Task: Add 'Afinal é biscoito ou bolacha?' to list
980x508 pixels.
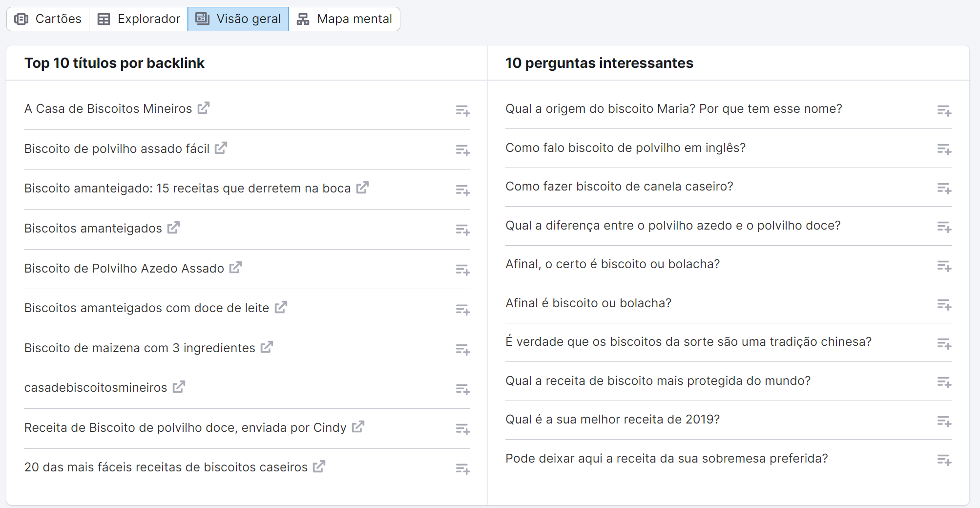Action: pos(944,305)
